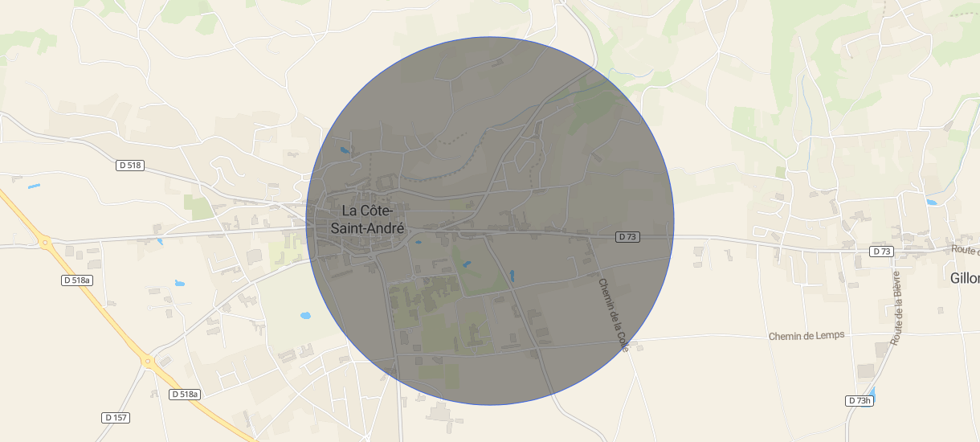Click the D 73h road shield
The image size is (980, 442).
pyautogui.click(x=860, y=400)
